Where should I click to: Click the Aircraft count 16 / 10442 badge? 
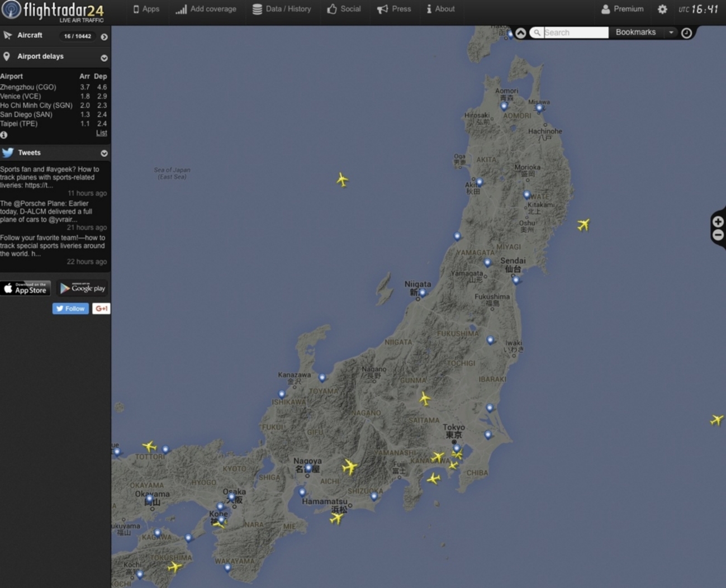77,36
